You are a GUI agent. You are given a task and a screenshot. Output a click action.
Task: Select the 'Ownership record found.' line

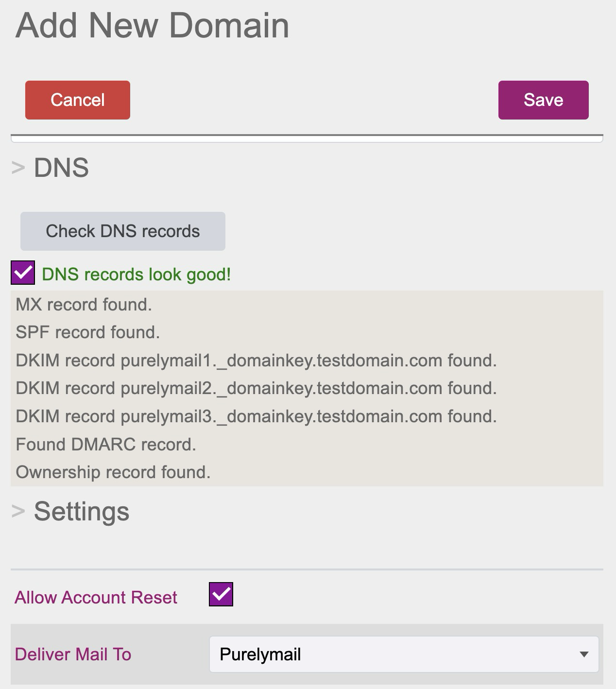(x=113, y=472)
